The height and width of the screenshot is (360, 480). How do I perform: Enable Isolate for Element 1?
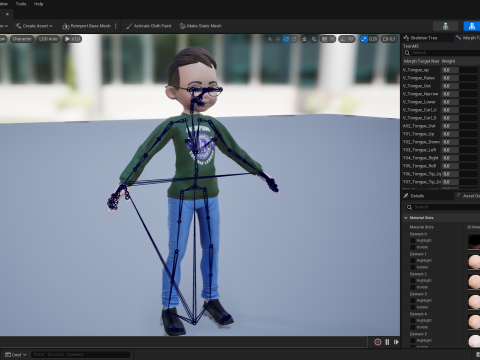point(413,267)
